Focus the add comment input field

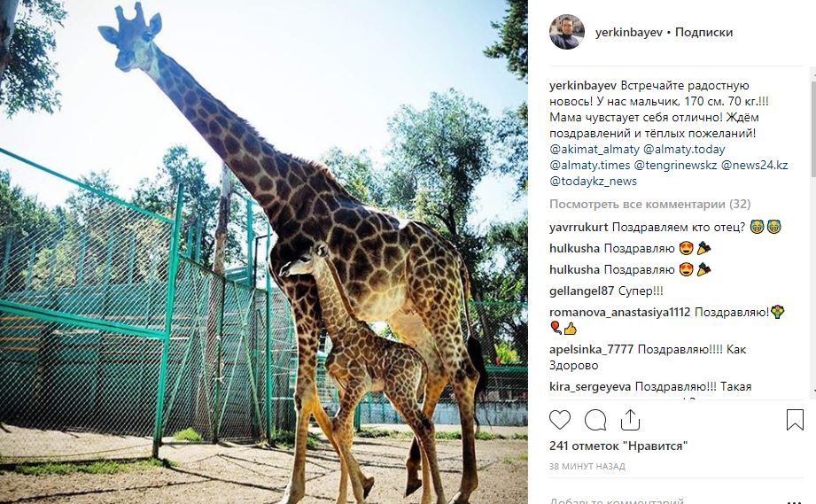tap(666, 500)
